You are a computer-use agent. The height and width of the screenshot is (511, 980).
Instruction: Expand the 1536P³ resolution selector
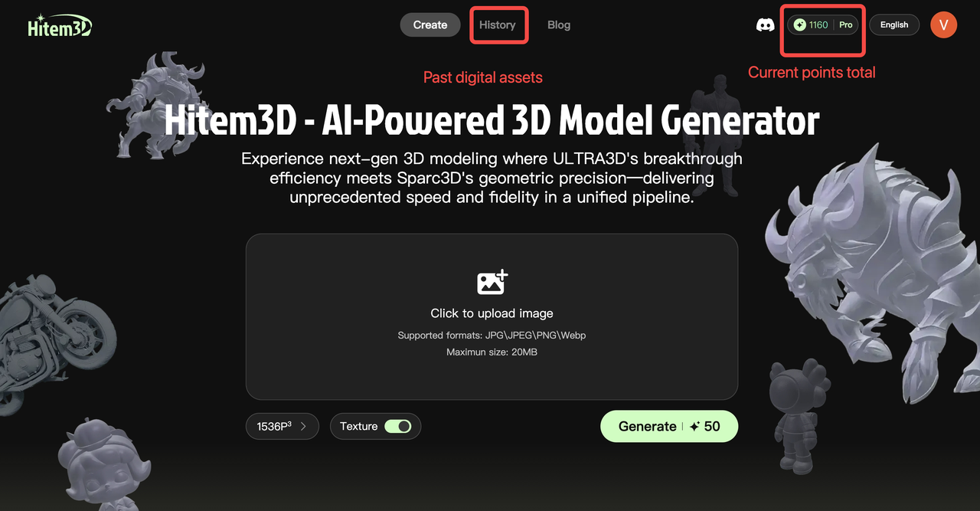click(282, 427)
